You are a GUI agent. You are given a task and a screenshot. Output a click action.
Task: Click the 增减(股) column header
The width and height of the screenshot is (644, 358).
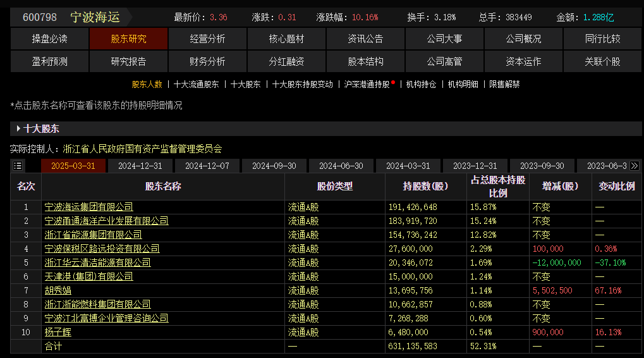(x=560, y=186)
